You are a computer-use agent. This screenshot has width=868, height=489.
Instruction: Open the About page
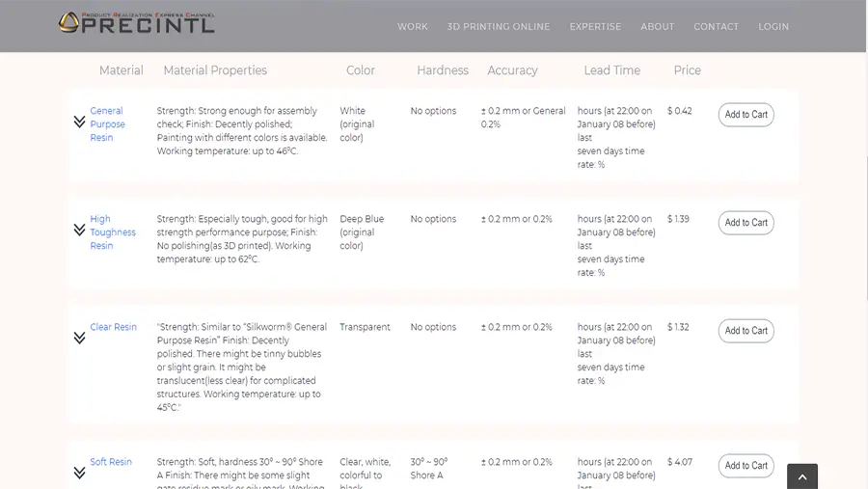pyautogui.click(x=657, y=27)
